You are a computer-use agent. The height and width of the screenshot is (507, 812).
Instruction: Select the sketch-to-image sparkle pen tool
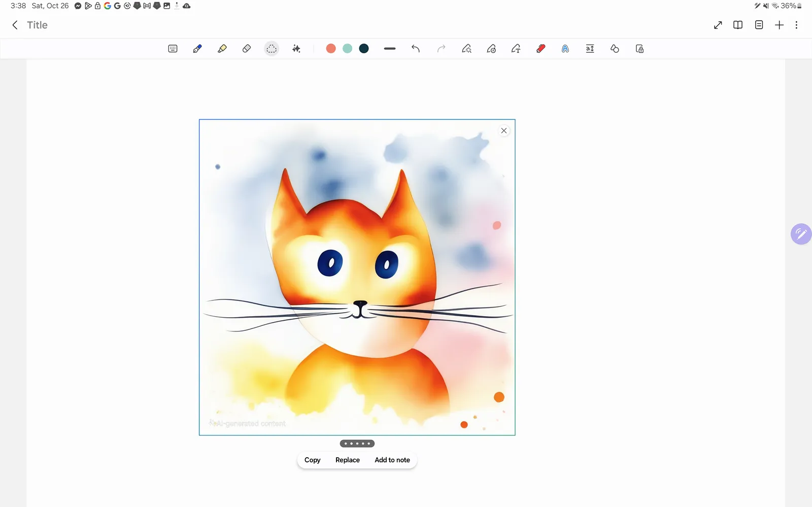click(x=467, y=49)
